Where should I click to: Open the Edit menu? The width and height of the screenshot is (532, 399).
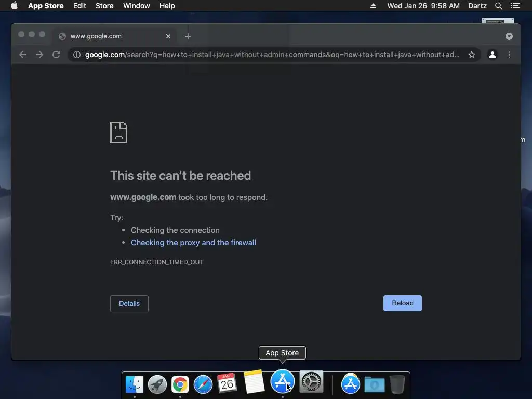point(79,6)
